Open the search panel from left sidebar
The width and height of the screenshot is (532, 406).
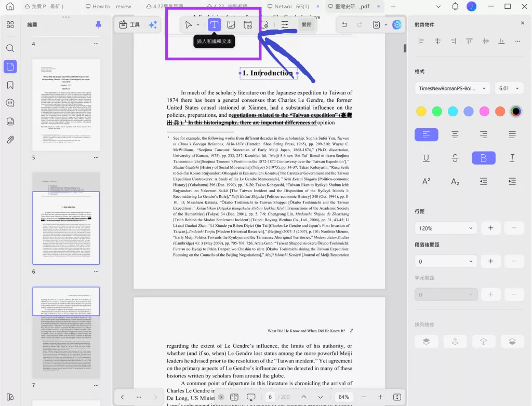coord(10,48)
